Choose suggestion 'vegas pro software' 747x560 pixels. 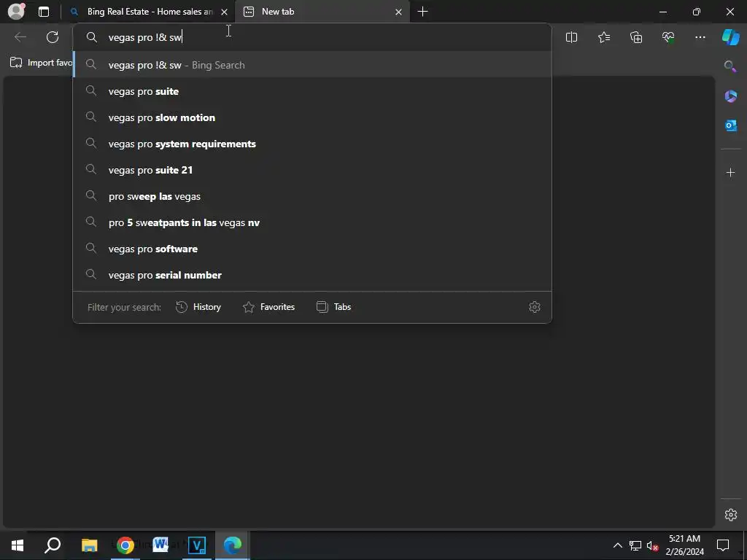(312, 248)
